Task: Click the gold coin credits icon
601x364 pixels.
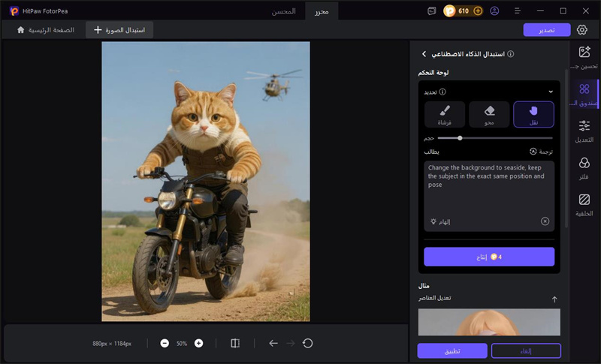Action: (x=449, y=11)
